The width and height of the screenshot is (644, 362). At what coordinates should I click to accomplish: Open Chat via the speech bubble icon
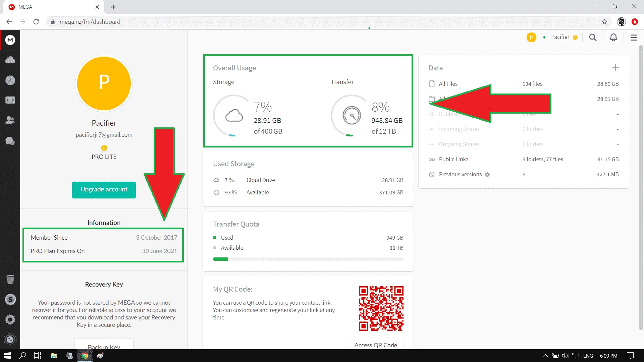[10, 141]
